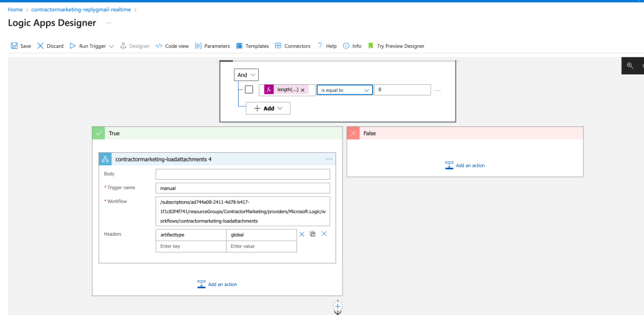Open the Help menu item
Image resolution: width=644 pixels, height=315 pixels.
tap(327, 46)
